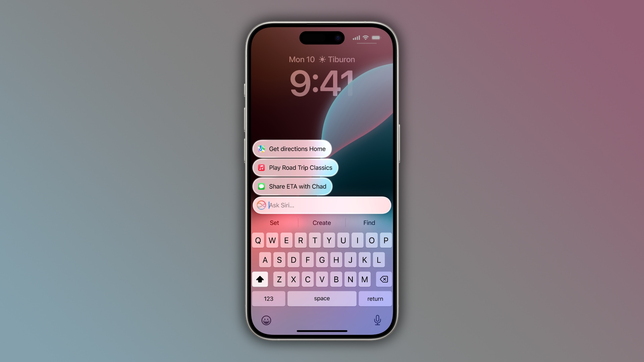Tap the Ask Siri text input field

pyautogui.click(x=322, y=205)
